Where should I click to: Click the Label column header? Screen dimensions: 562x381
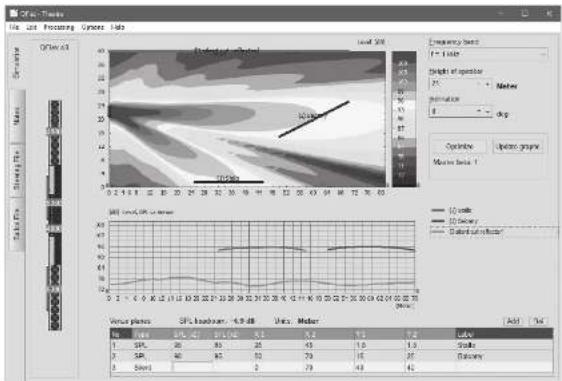tap(504, 334)
